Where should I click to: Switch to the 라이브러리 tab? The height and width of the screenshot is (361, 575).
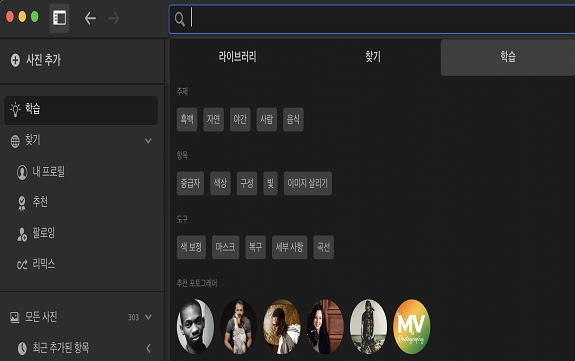point(237,57)
